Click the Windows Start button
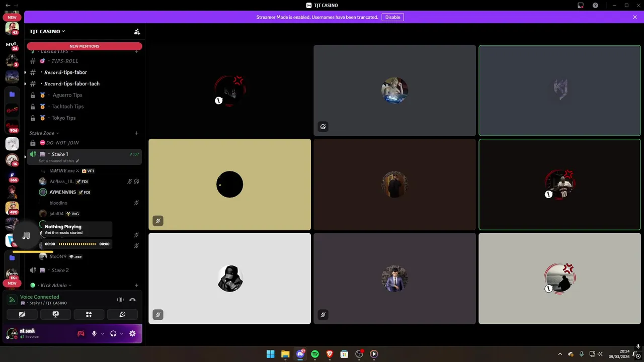Viewport: 644px width, 362px height. tap(270, 354)
